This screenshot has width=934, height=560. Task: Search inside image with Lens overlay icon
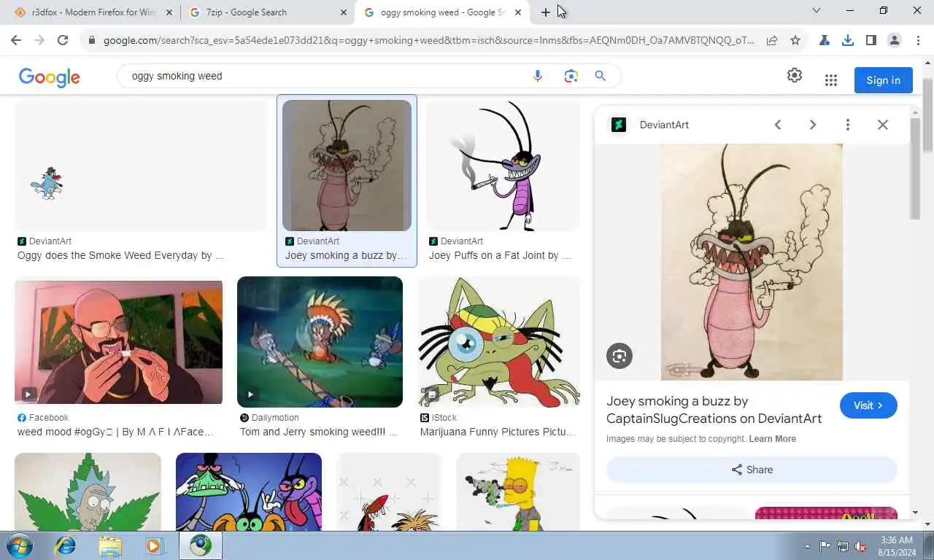620,356
